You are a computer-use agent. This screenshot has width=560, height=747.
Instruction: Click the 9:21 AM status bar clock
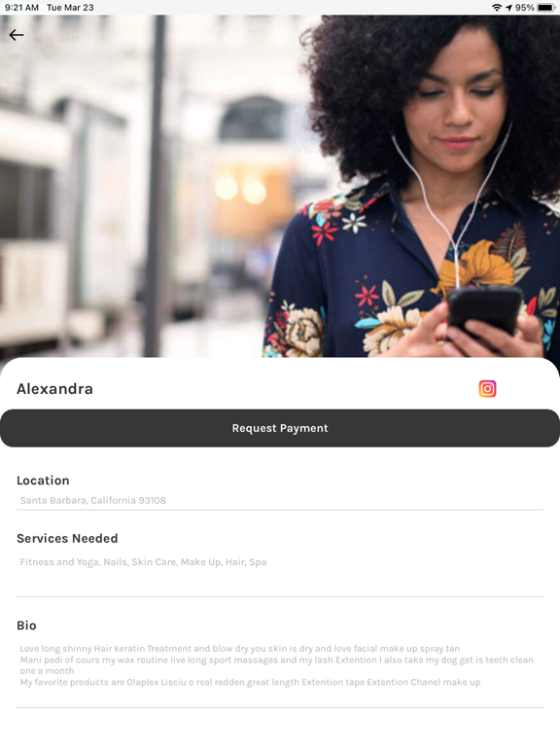pyautogui.click(x=22, y=8)
